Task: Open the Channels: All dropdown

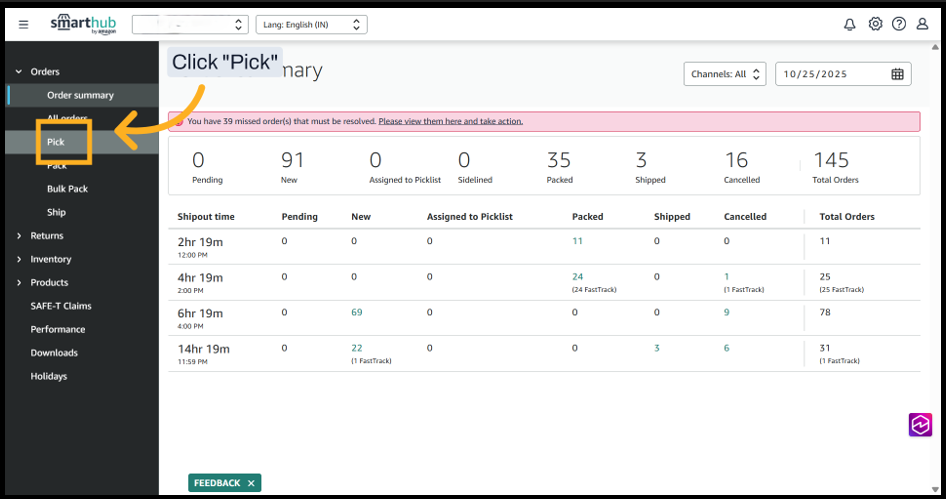Action: point(725,74)
